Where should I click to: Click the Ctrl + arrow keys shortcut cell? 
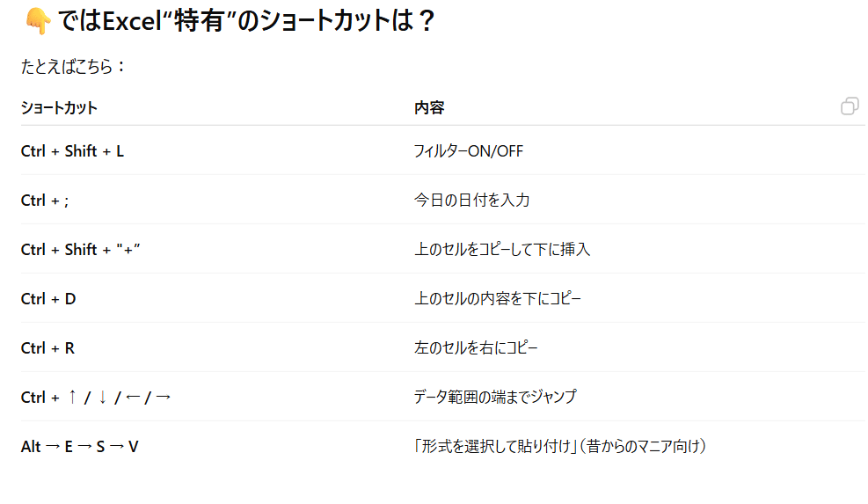tap(96, 398)
